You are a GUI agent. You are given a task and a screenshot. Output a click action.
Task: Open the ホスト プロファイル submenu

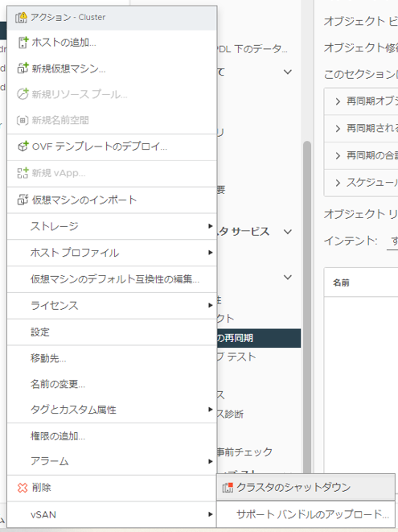pos(112,253)
